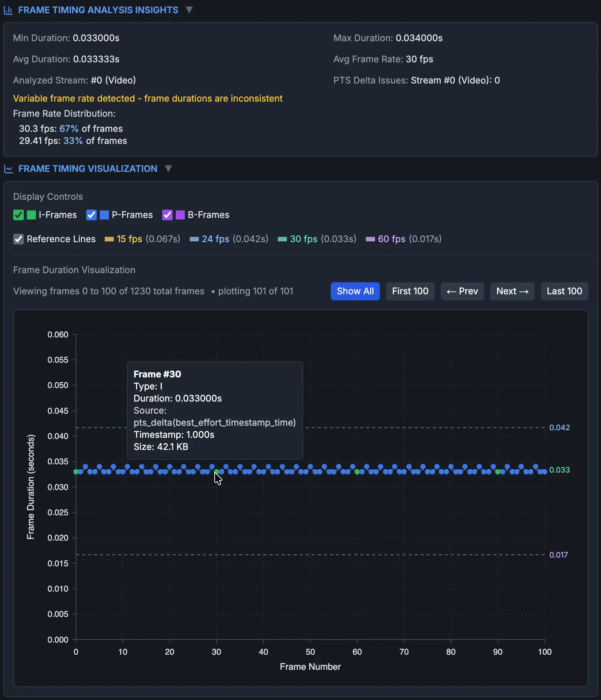The width and height of the screenshot is (601, 700).
Task: Click the 0.042 reference line label
Action: [559, 428]
